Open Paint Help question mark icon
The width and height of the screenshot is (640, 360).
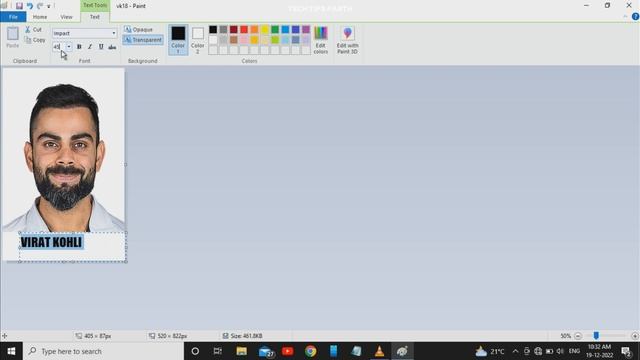click(635, 17)
